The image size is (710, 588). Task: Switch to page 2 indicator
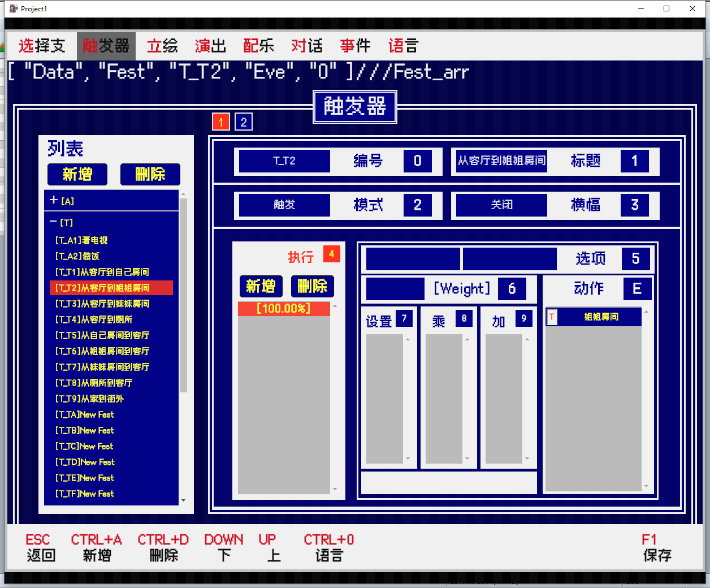(244, 122)
